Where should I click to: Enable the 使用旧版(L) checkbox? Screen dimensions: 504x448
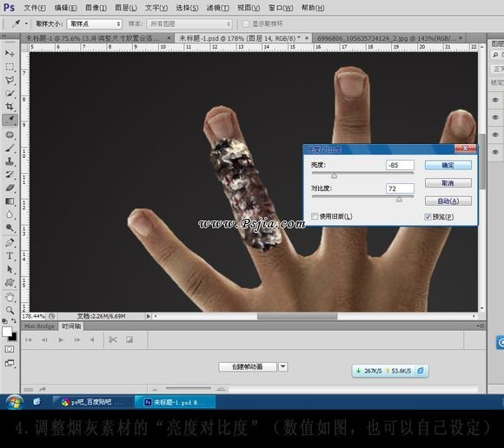click(x=315, y=216)
